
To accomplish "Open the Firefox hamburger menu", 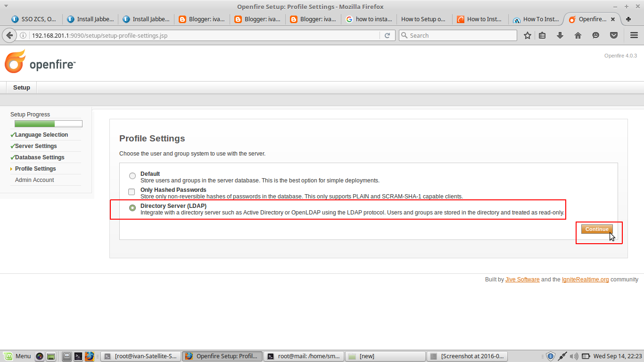I will click(x=634, y=35).
